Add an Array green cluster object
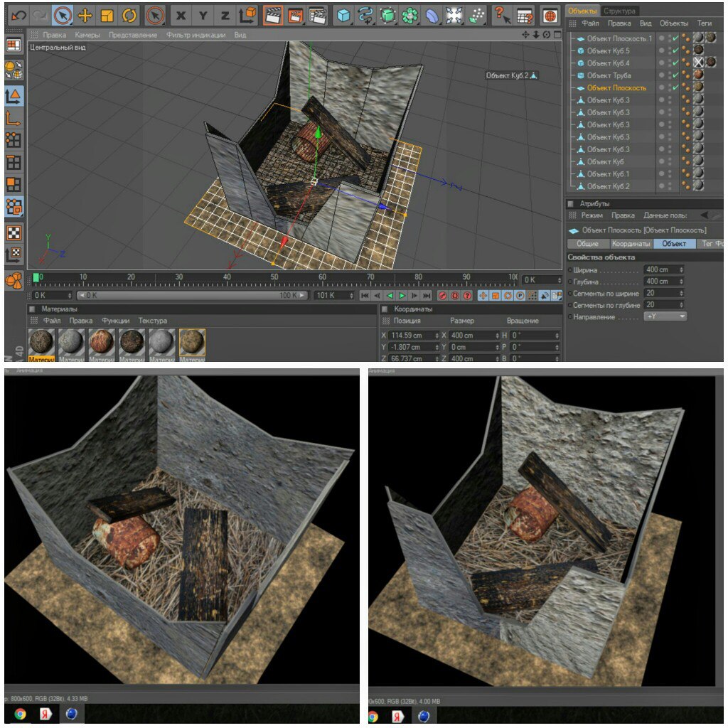The image size is (728, 728). (x=410, y=16)
